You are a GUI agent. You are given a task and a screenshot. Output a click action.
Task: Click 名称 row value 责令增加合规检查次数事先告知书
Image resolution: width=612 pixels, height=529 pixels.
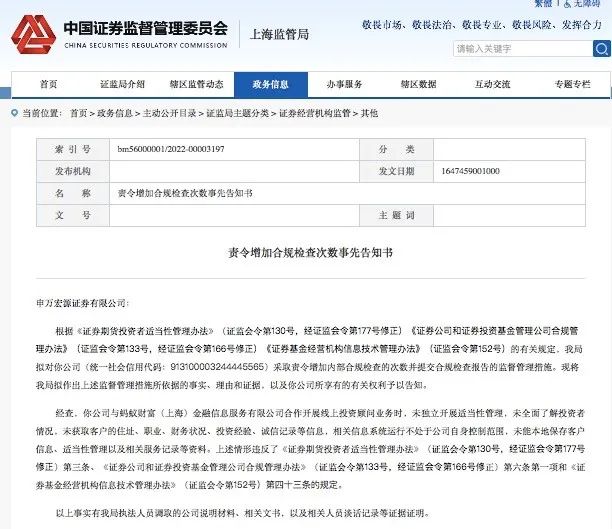pos(185,193)
